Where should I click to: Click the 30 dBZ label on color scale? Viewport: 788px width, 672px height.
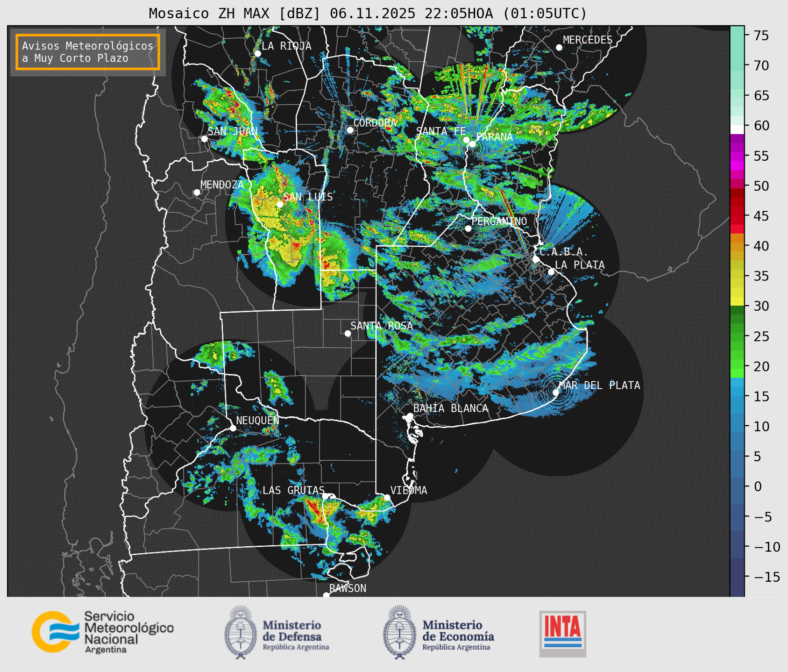761,306
